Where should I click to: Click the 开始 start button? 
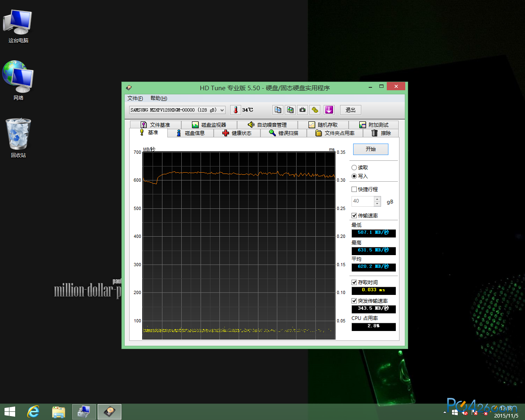(x=371, y=149)
